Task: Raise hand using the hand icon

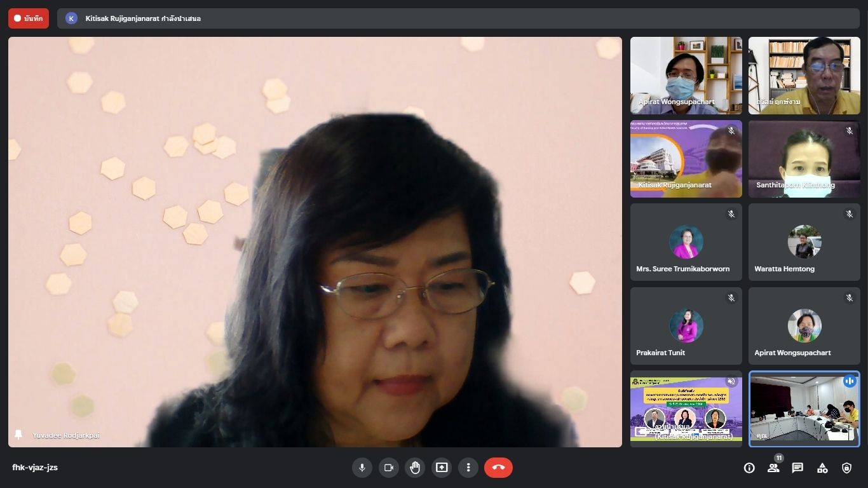Action: [x=415, y=468]
